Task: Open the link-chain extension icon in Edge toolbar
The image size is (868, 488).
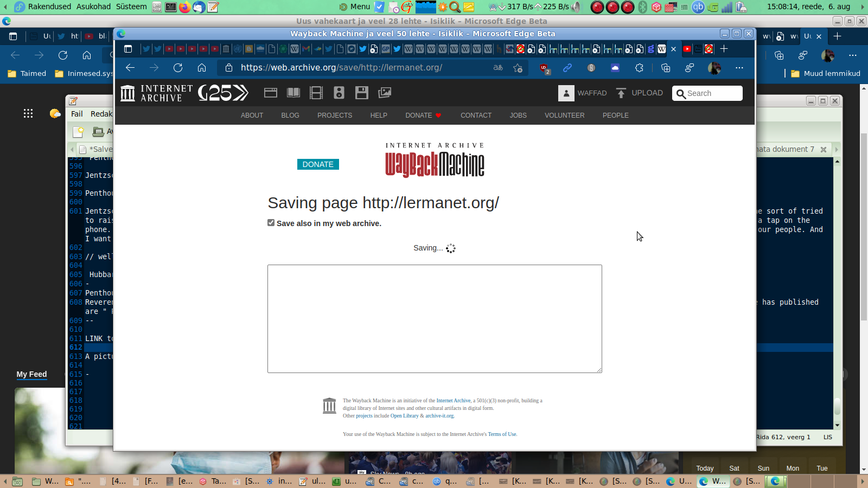Action: [567, 68]
